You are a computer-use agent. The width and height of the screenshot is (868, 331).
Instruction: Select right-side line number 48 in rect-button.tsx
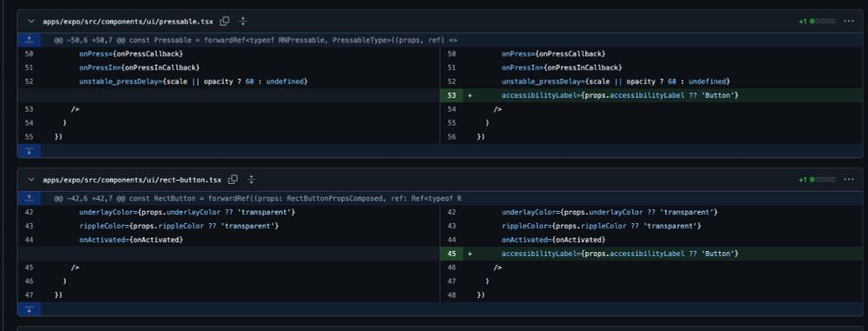coord(451,295)
